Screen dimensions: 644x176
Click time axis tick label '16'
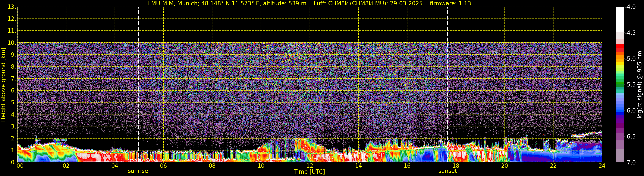(x=407, y=166)
